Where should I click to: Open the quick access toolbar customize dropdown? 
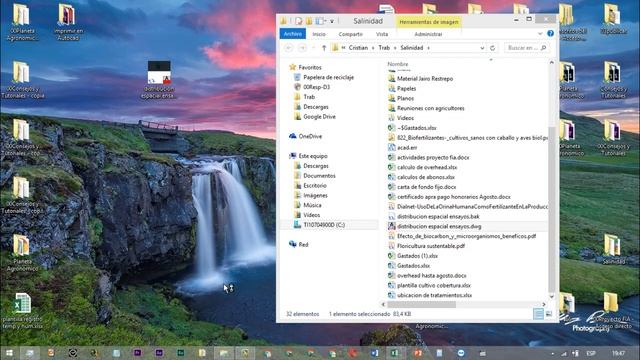click(x=332, y=21)
